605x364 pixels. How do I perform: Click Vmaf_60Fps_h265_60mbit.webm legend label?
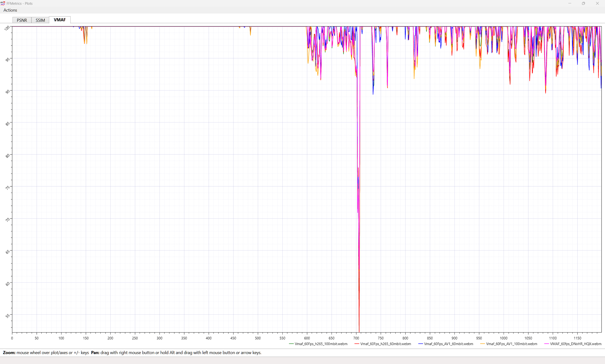pos(386,344)
